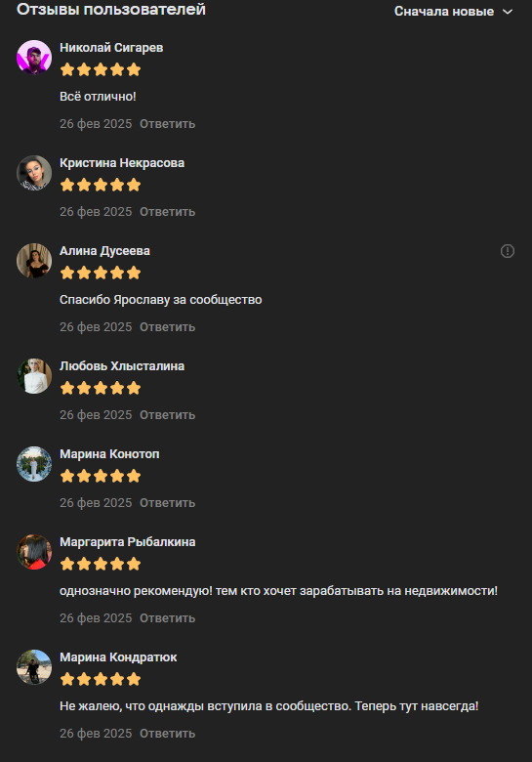Click Ответить under Кристина Некрасова's review

pos(168,212)
